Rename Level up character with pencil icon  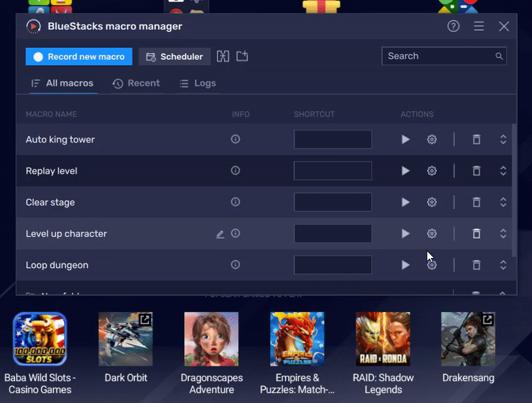pos(219,234)
